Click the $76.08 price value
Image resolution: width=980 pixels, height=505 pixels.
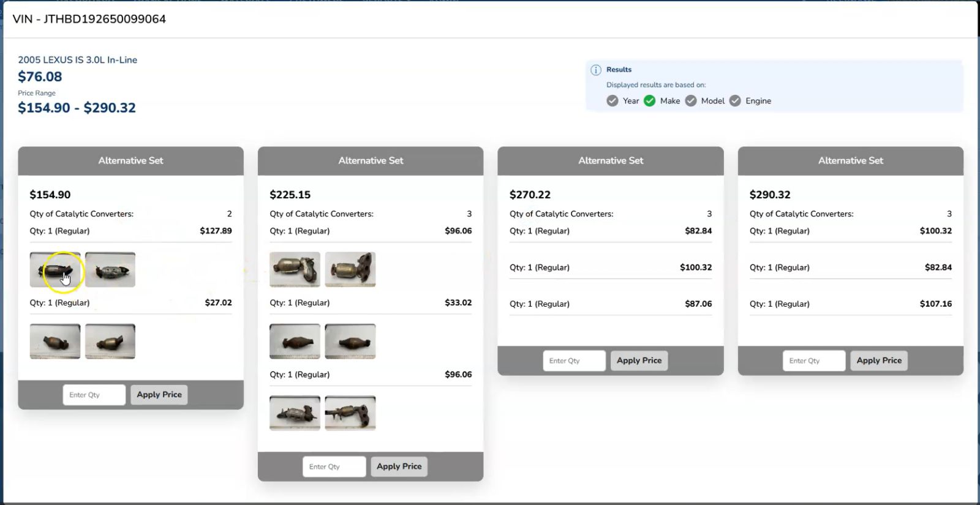click(40, 77)
